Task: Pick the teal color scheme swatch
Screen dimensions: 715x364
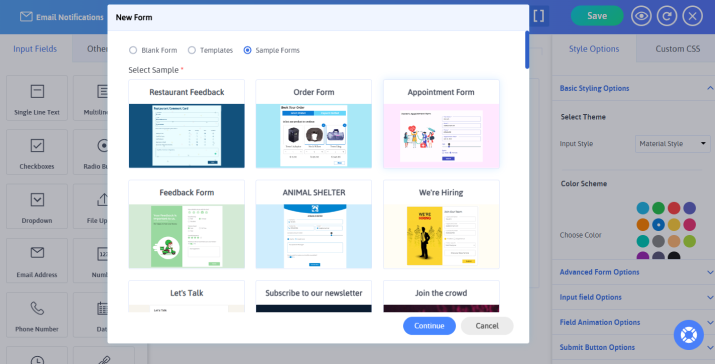Action: (x=643, y=241)
